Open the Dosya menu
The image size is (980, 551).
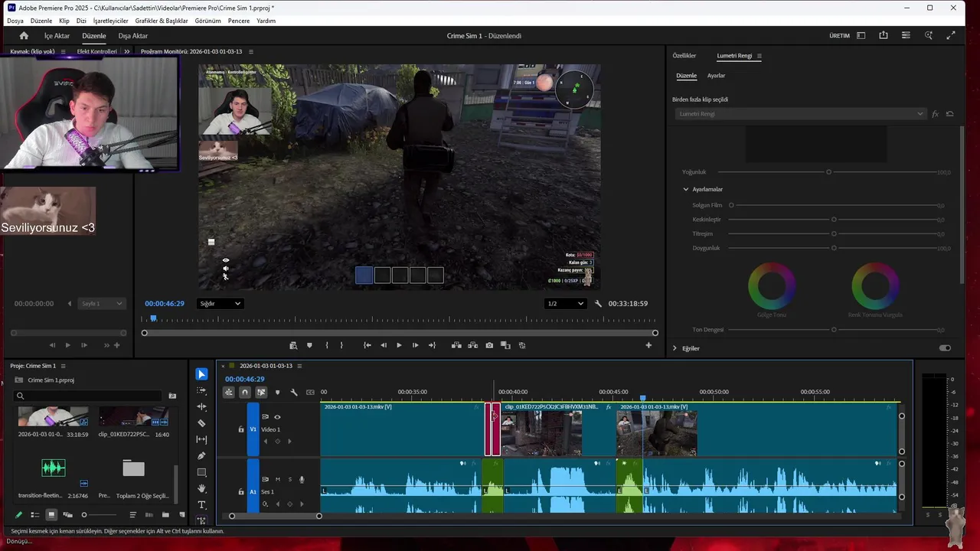tap(15, 21)
